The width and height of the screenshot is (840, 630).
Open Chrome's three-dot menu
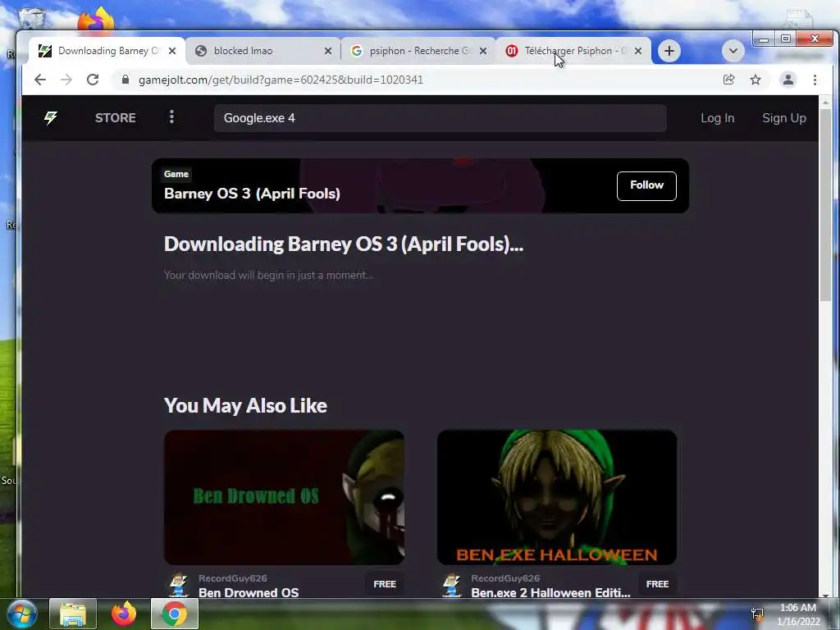(x=815, y=80)
